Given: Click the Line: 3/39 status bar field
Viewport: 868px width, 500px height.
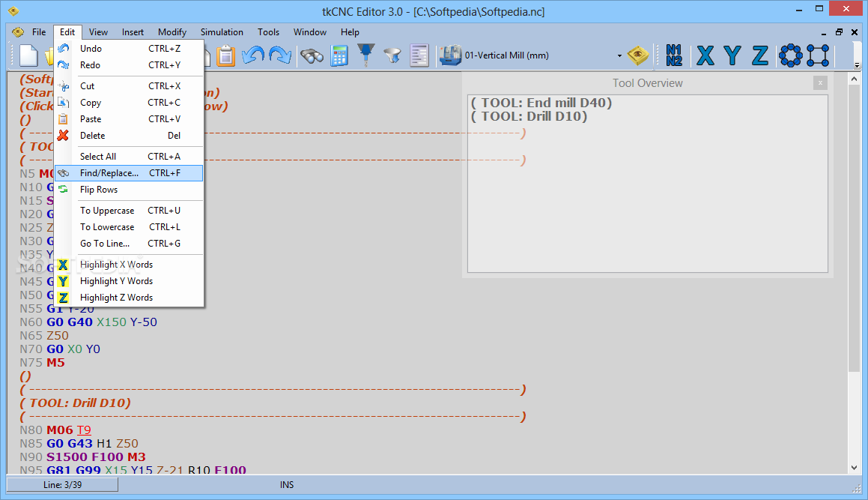Looking at the screenshot, I should pyautogui.click(x=62, y=485).
